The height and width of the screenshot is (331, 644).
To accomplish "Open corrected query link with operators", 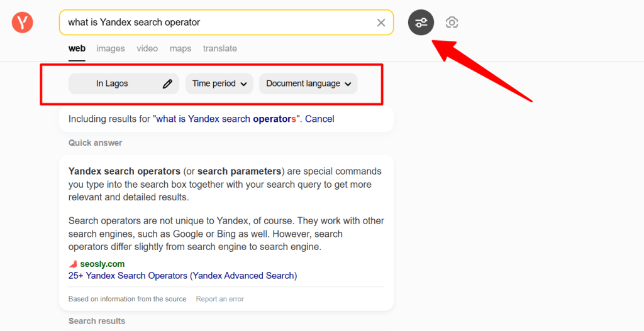I will (226, 119).
